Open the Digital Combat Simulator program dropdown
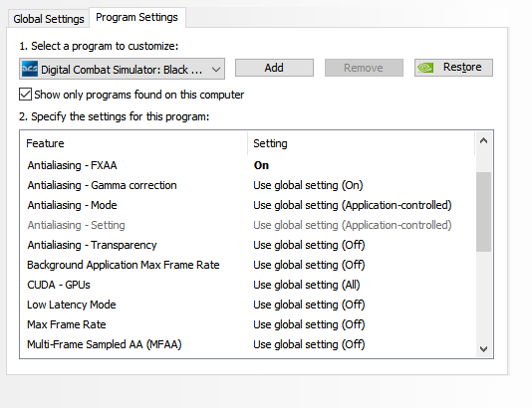 click(122, 69)
